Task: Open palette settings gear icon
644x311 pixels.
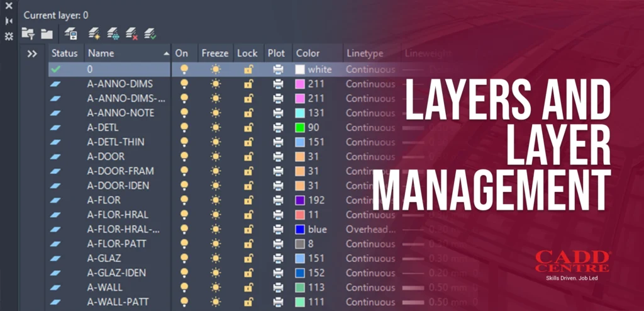Action: [x=9, y=37]
